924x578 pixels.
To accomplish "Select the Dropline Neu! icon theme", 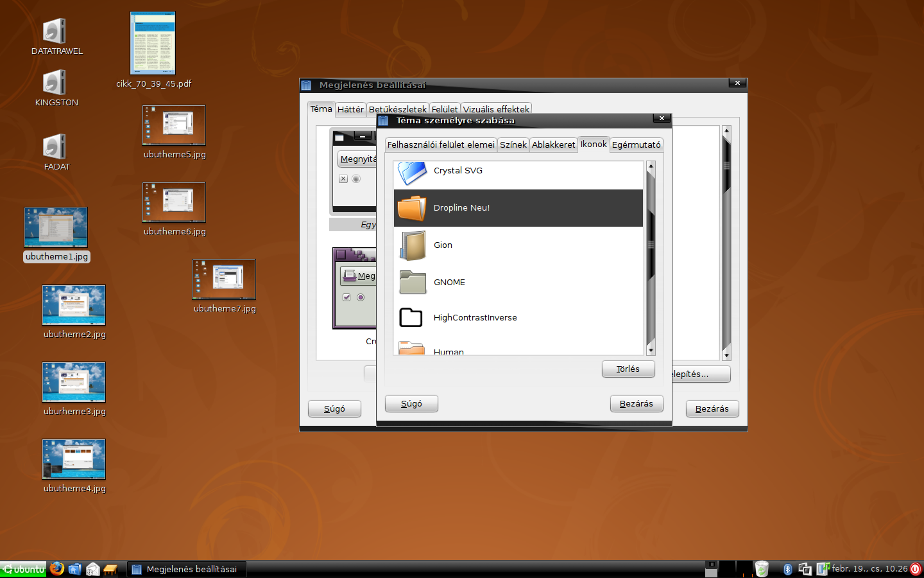I will (518, 208).
